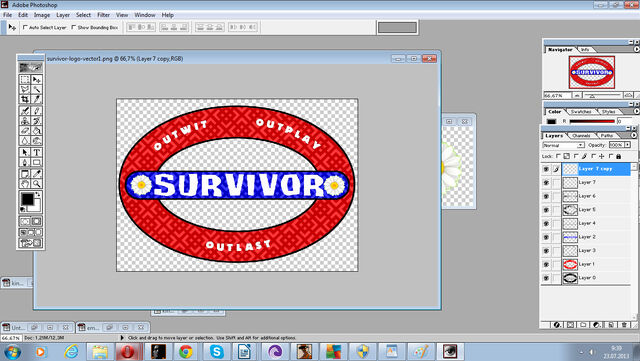Image resolution: width=640 pixels, height=361 pixels.
Task: Enable the Show Bounding Box checkbox
Action: 73,27
